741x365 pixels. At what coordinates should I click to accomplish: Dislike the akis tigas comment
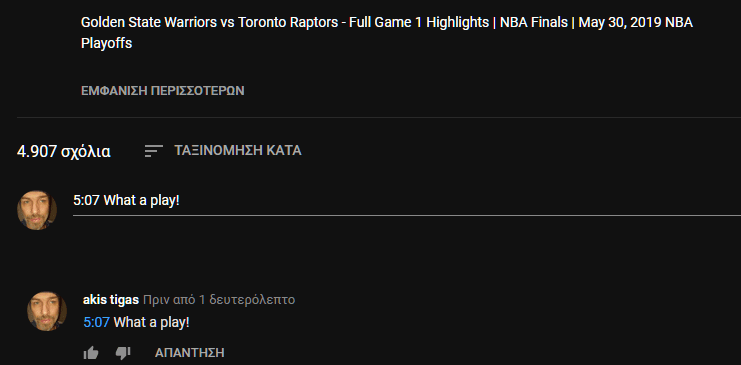[123, 353]
